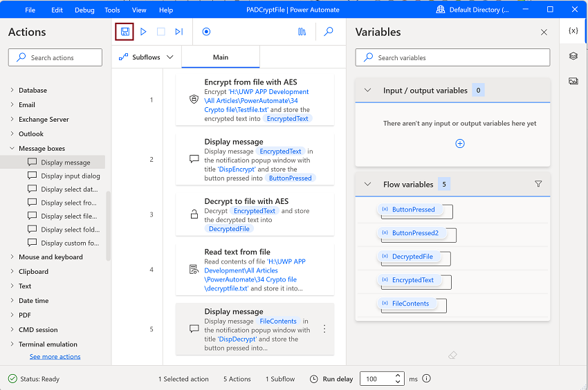
Task: Open the flow search magnifier icon
Action: click(x=329, y=32)
